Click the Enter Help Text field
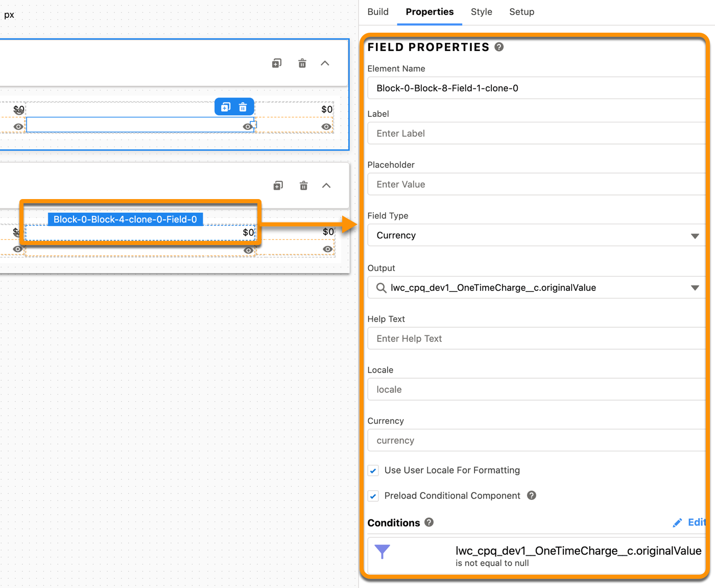This screenshot has height=588, width=715. pyautogui.click(x=536, y=338)
